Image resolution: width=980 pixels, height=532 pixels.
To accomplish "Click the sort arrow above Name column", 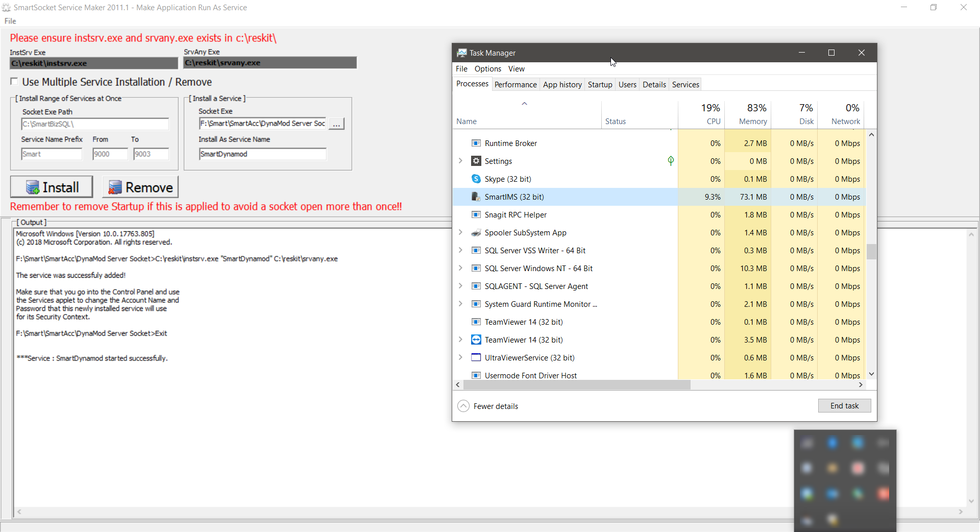I will click(x=524, y=104).
